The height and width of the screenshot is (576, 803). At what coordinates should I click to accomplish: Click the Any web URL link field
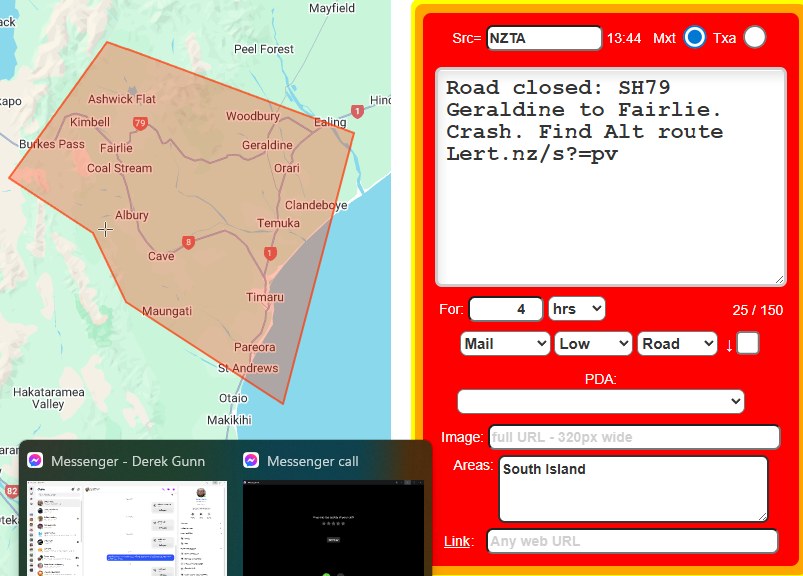(x=632, y=541)
